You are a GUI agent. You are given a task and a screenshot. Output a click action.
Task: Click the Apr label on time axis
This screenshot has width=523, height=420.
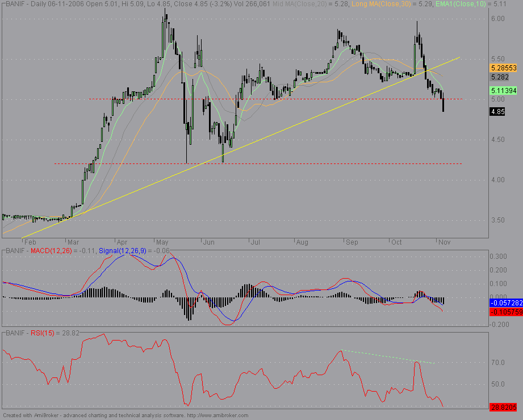click(122, 242)
